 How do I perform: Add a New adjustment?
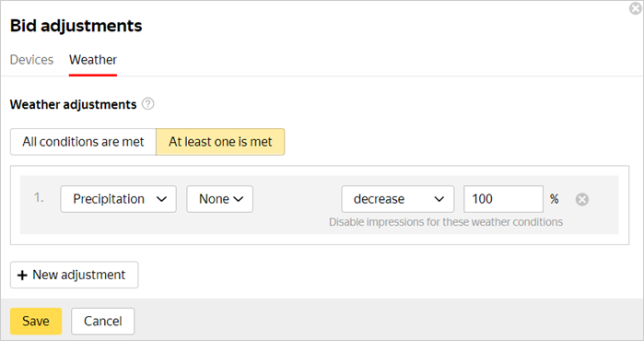coord(75,275)
